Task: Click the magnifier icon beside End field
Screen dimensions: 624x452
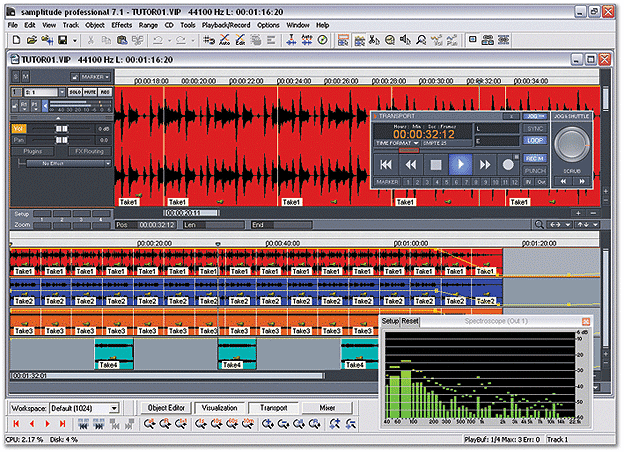Action: click(x=539, y=225)
